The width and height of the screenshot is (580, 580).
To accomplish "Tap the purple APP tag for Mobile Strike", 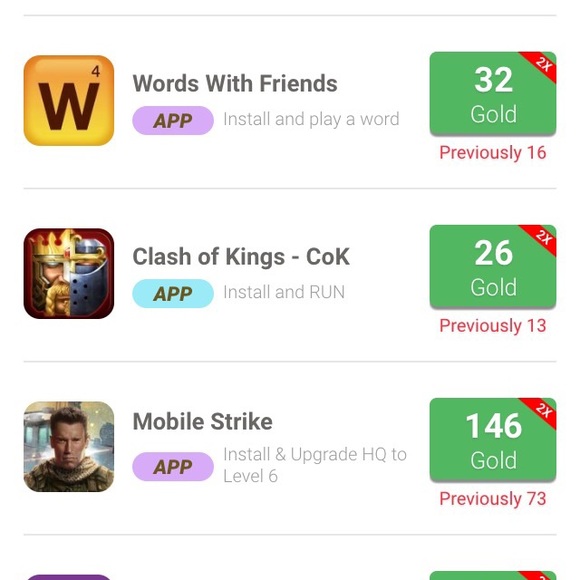I will pyautogui.click(x=173, y=467).
